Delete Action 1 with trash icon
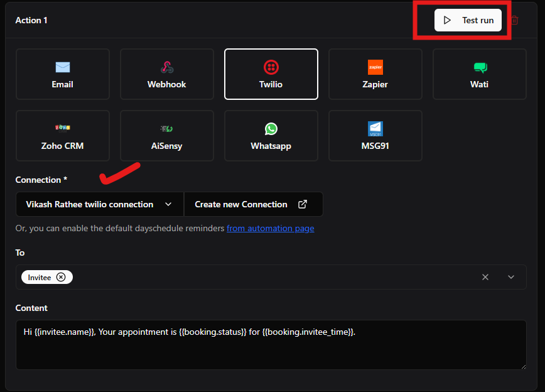 pos(514,20)
